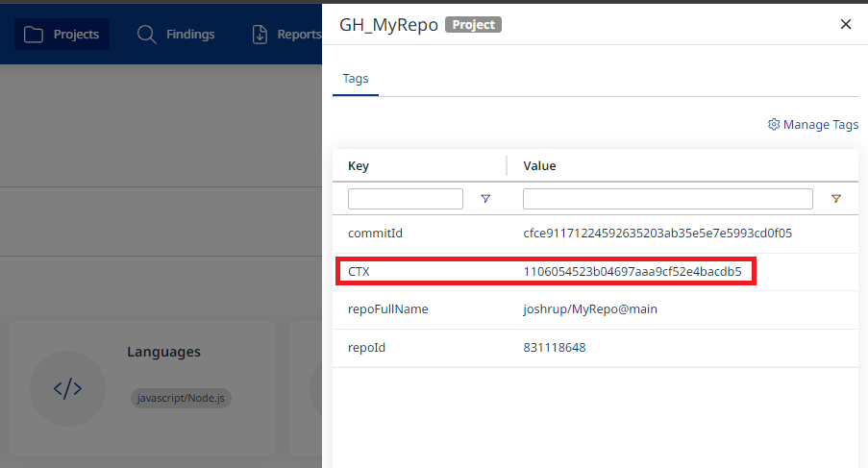Open the Value column filter funnel
The height and width of the screenshot is (468, 868).
coord(835,199)
